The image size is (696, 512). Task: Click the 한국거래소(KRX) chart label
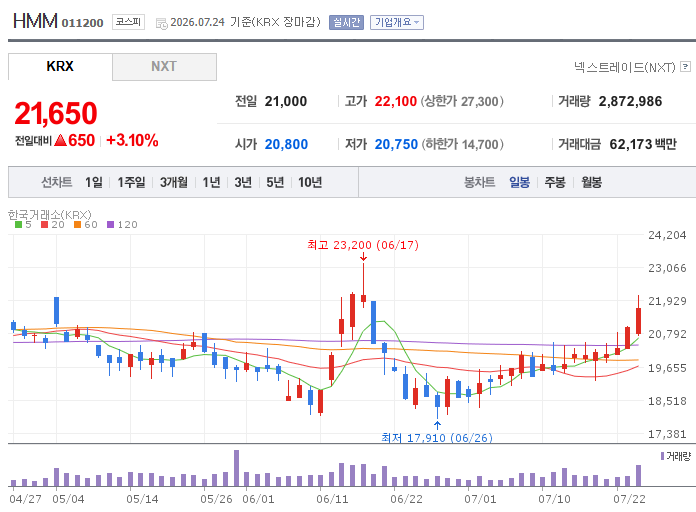point(50,215)
